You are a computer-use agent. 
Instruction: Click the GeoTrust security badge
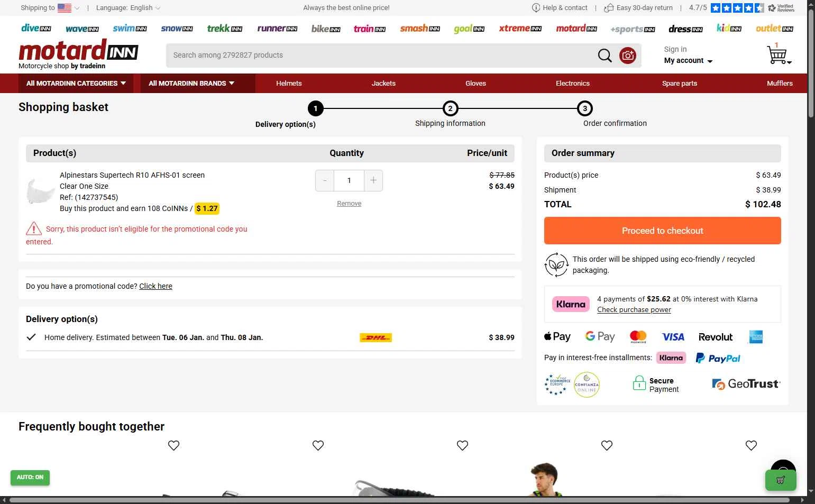pyautogui.click(x=746, y=384)
